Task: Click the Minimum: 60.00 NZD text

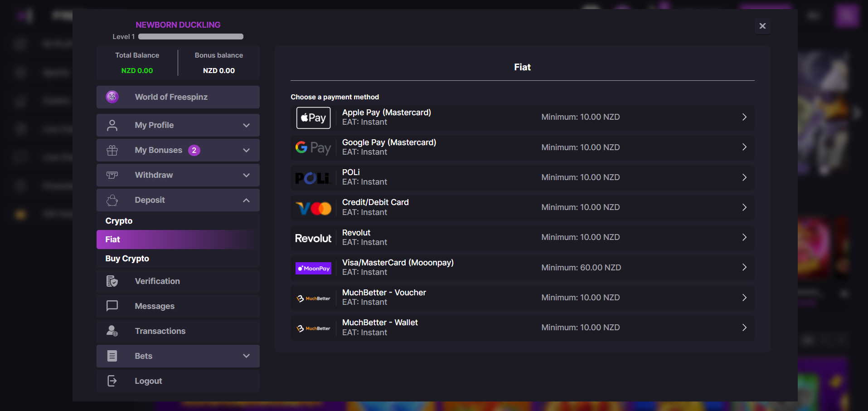Action: pyautogui.click(x=581, y=268)
